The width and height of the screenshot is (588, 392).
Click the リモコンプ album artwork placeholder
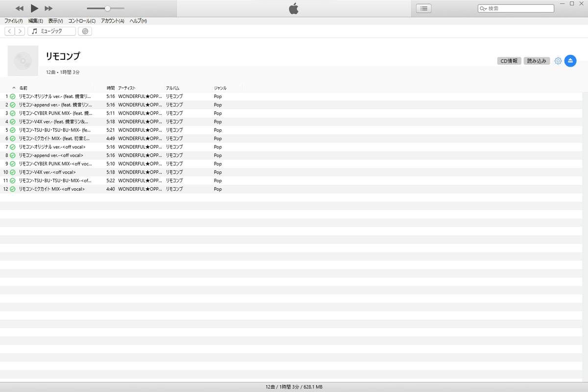[23, 61]
